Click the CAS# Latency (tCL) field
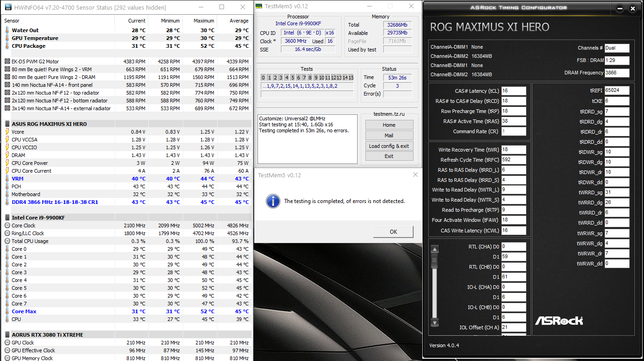 (514, 91)
